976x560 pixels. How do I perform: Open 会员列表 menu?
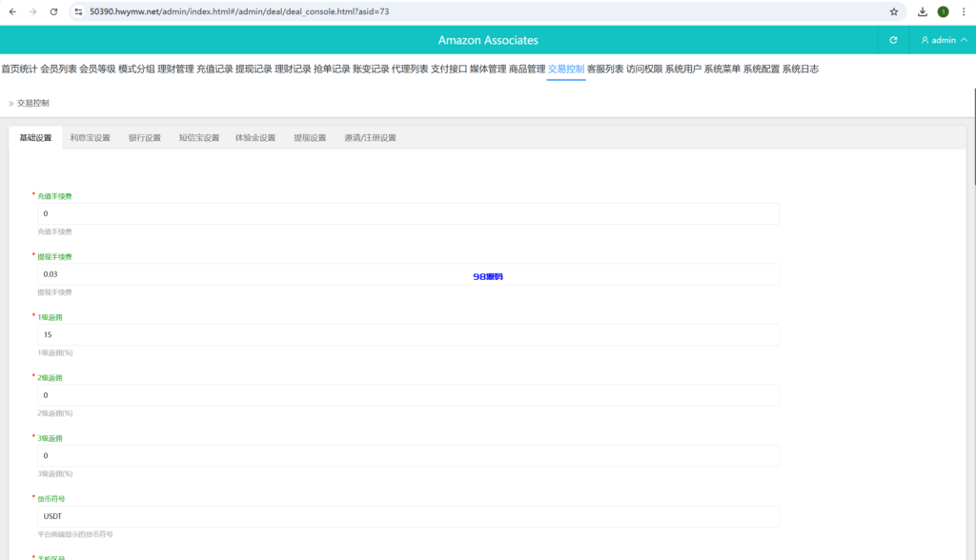(x=58, y=70)
